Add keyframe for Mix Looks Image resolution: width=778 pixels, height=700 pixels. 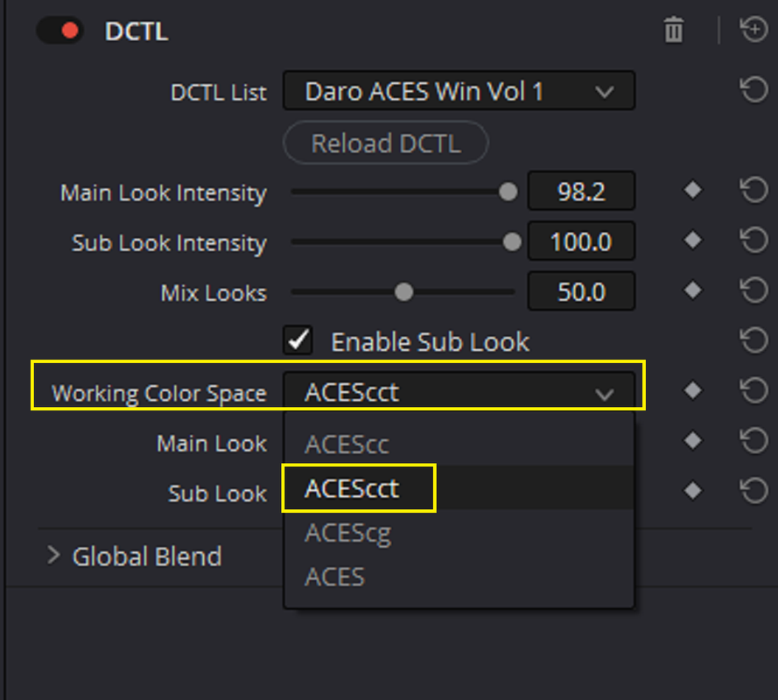(692, 290)
